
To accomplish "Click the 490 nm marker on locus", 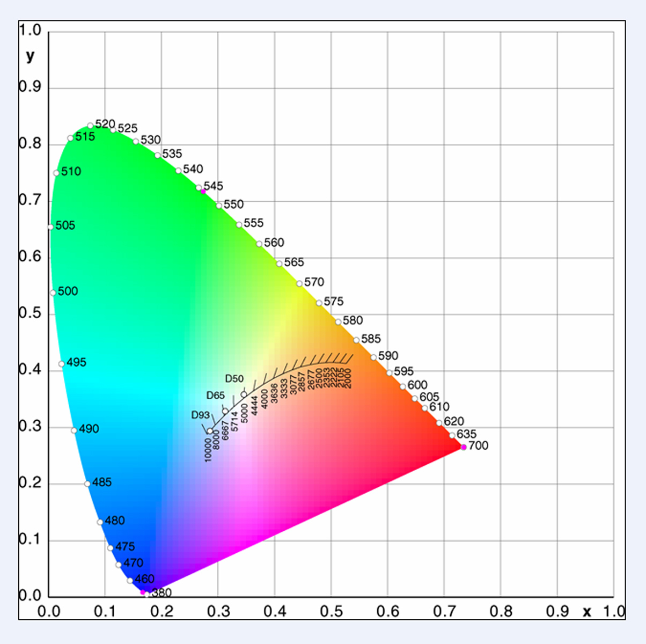I will point(74,430).
